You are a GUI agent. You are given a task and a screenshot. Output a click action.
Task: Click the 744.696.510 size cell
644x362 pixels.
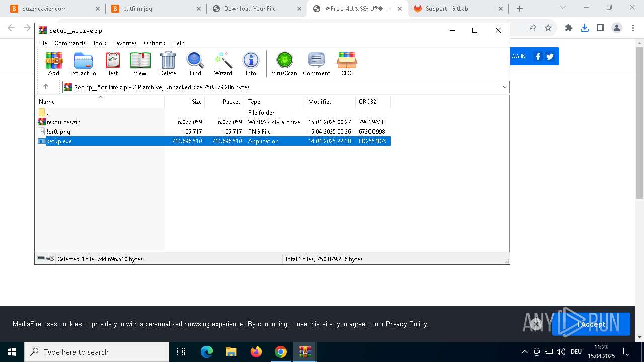point(187,141)
